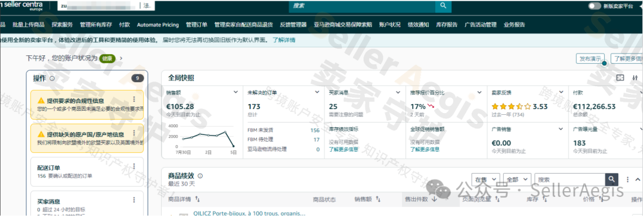This screenshot has height=216, width=644.
Task: Follow the 了解详情 link in banner
Action: [284, 40]
